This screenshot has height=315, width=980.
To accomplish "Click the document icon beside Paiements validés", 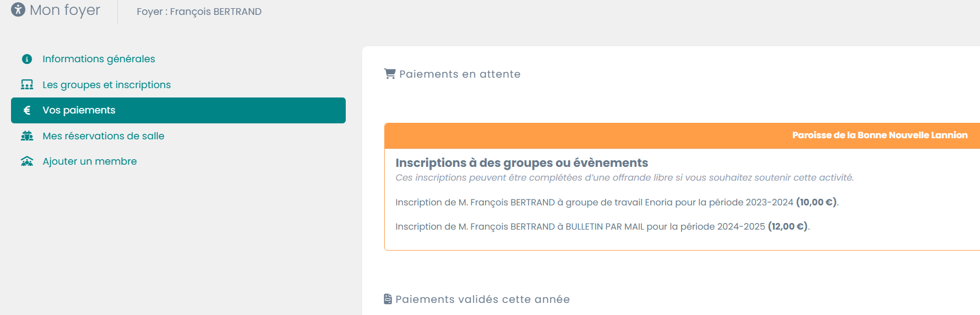I will 388,299.
